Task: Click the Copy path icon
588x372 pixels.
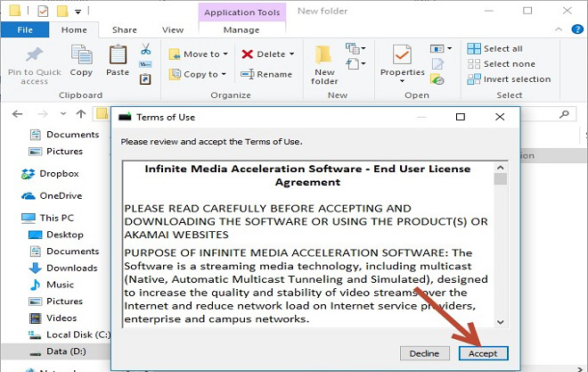Action: pyautogui.click(x=145, y=64)
